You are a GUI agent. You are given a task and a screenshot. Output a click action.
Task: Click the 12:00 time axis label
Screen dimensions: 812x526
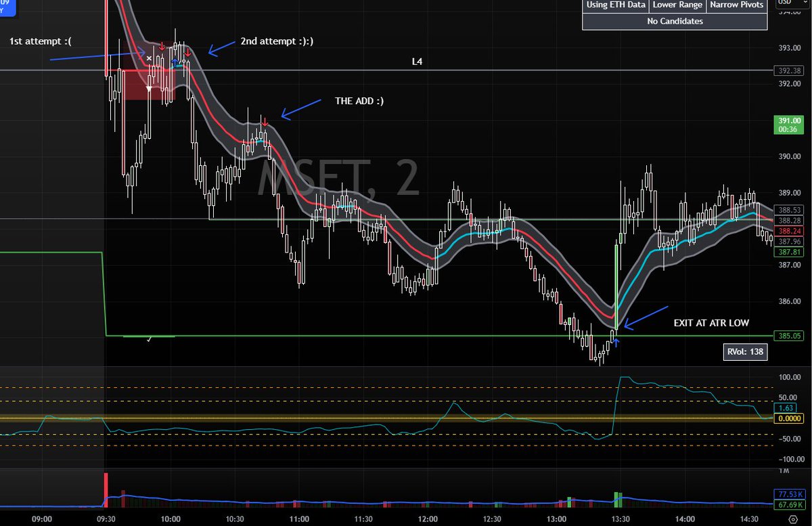pyautogui.click(x=428, y=518)
